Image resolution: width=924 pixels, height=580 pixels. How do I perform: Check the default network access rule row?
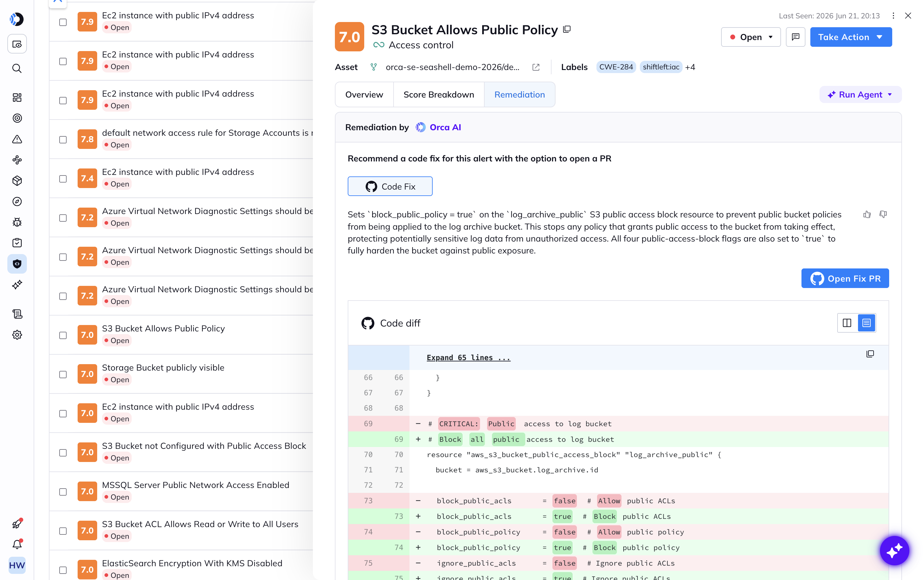click(x=63, y=140)
